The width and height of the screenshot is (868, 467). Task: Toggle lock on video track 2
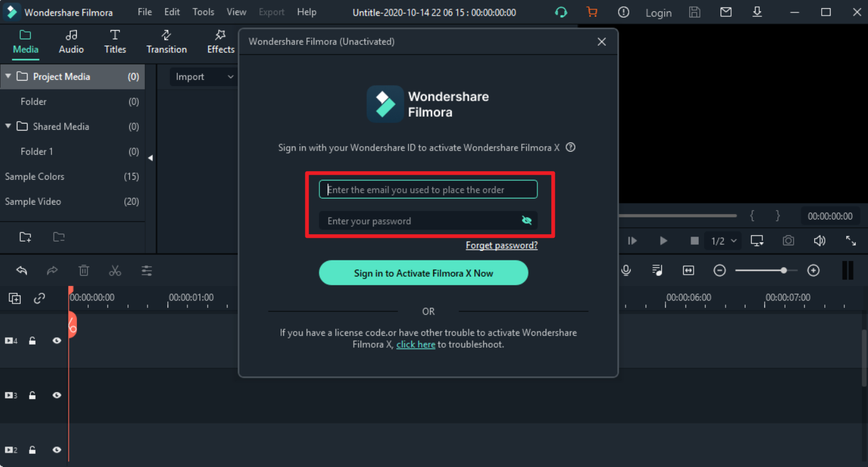(x=32, y=450)
